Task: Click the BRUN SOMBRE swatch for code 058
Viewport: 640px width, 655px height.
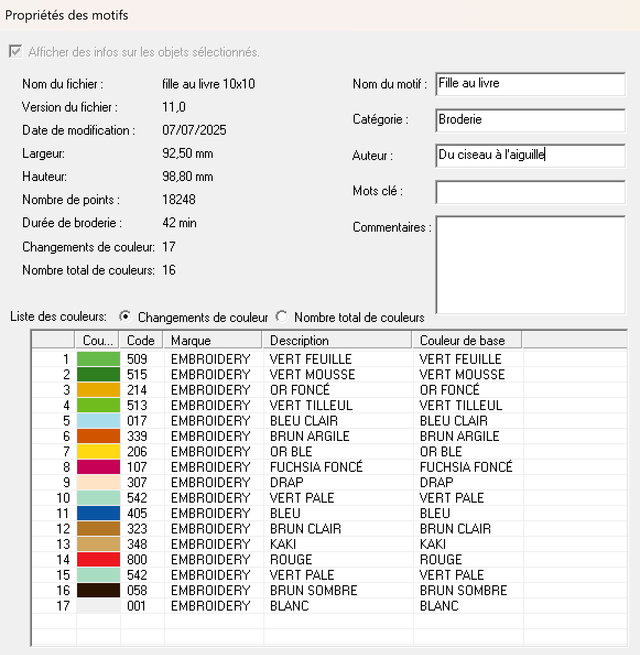Action: click(x=99, y=591)
